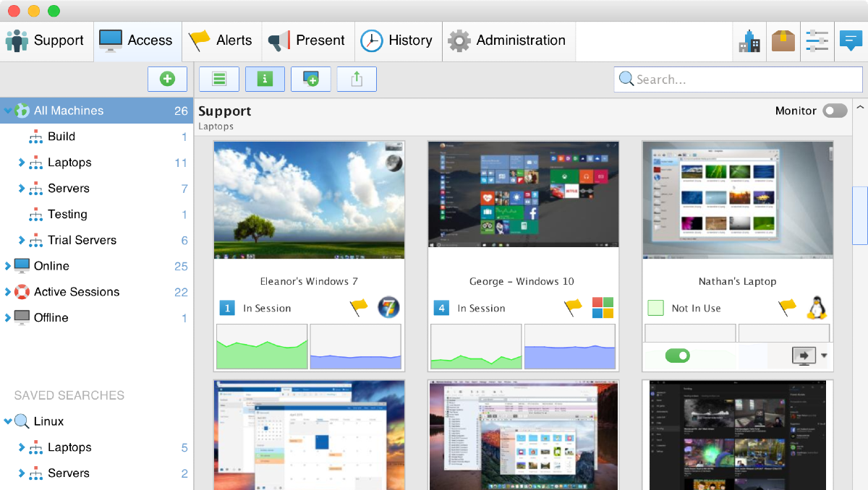Expand the Trial Servers tree node
This screenshot has width=868, height=490.
click(x=22, y=241)
